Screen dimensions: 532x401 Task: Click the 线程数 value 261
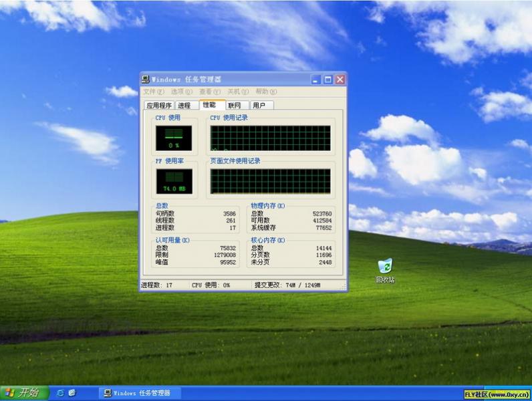coord(231,221)
